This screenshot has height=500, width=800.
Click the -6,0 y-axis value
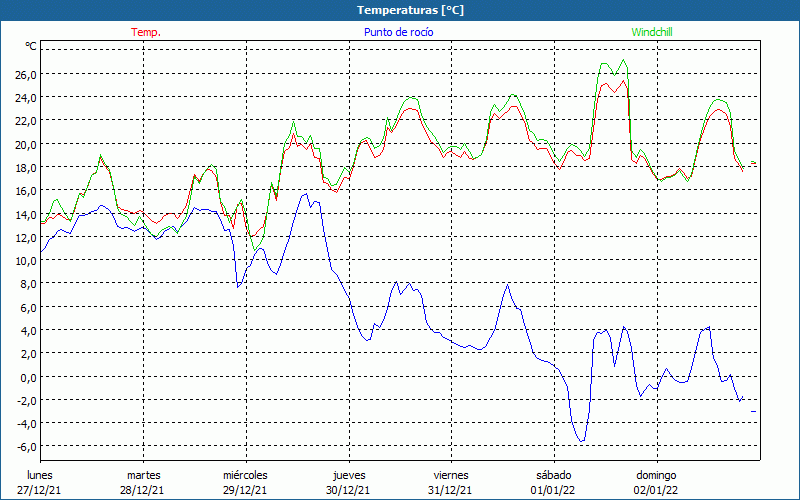click(26, 447)
